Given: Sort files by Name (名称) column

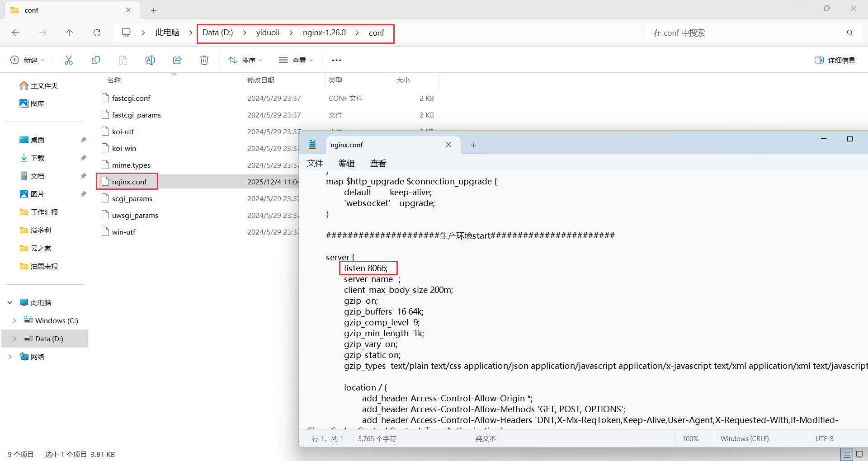Looking at the screenshot, I should (114, 80).
